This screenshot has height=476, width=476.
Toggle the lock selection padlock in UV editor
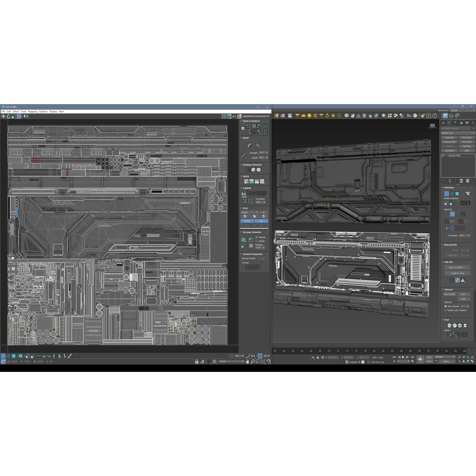click(197, 361)
